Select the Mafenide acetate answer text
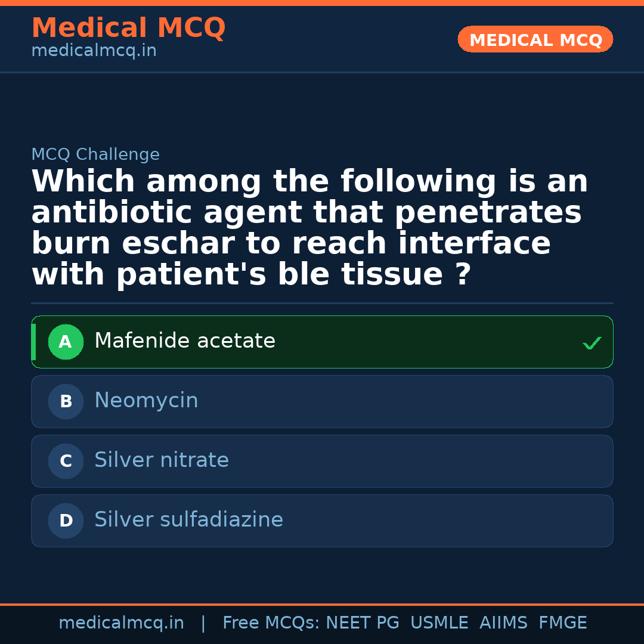644x644 pixels. pos(185,341)
